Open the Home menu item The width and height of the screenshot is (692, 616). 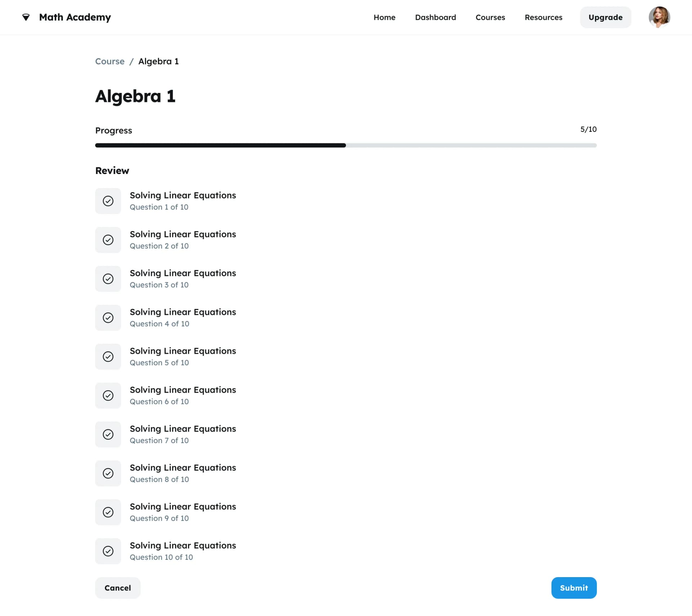384,17
